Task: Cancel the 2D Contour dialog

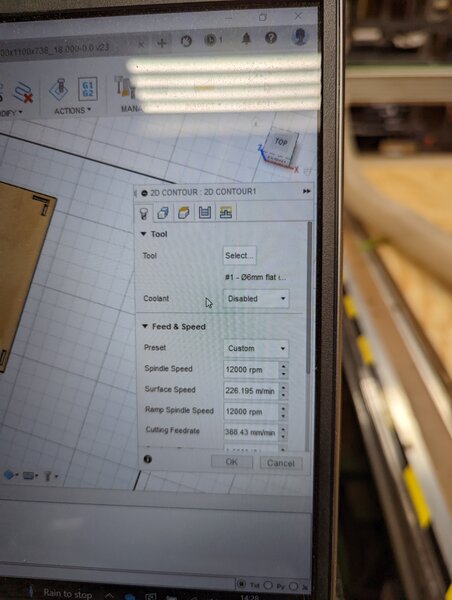Action: 281,463
